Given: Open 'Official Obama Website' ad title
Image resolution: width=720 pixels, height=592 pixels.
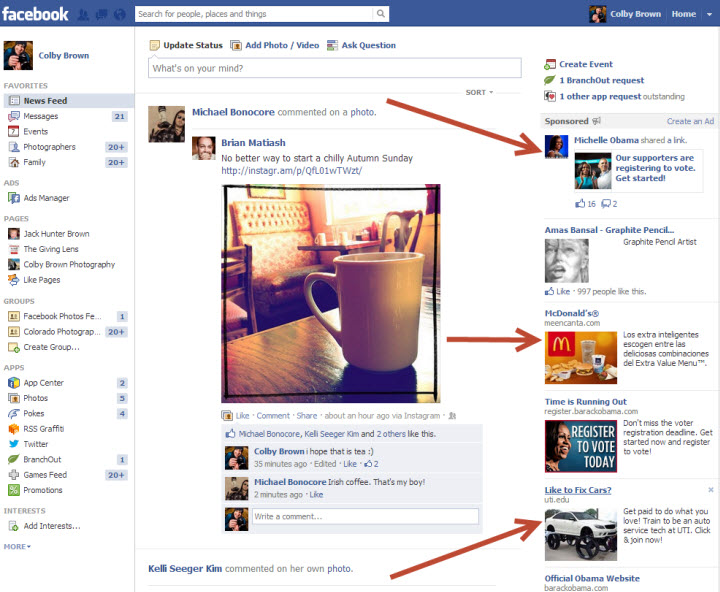Looking at the screenshot, I should point(592,578).
